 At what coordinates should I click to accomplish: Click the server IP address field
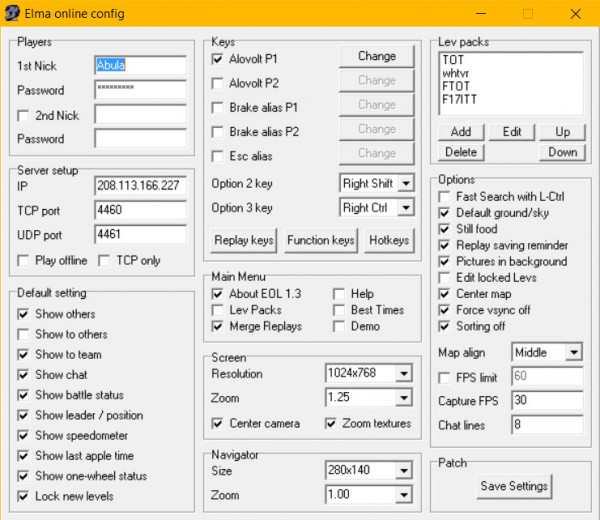(x=140, y=186)
